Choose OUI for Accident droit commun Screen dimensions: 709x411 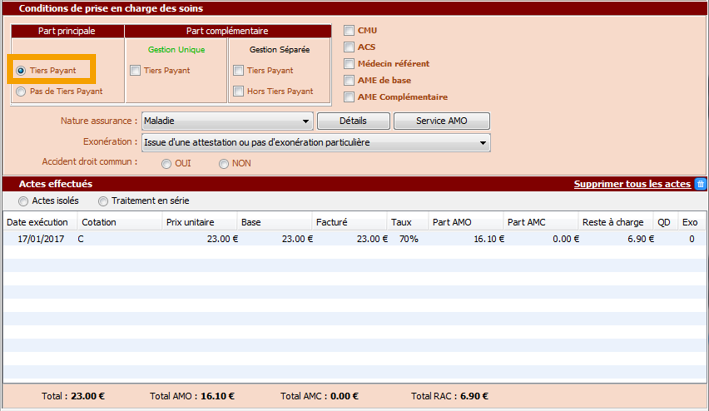166,164
